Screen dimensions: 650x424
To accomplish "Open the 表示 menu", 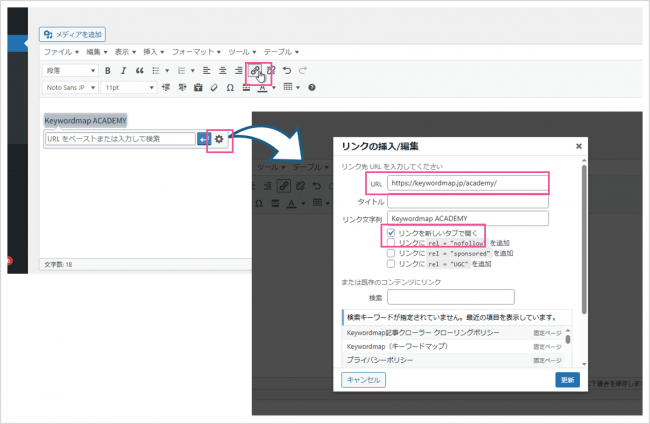I will click(x=125, y=52).
